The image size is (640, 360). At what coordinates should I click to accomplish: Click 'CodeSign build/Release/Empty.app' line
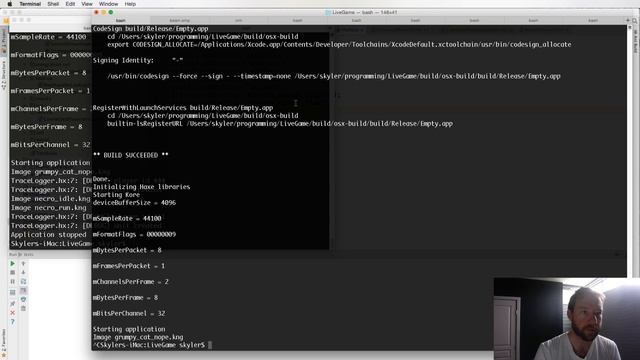[x=151, y=29]
